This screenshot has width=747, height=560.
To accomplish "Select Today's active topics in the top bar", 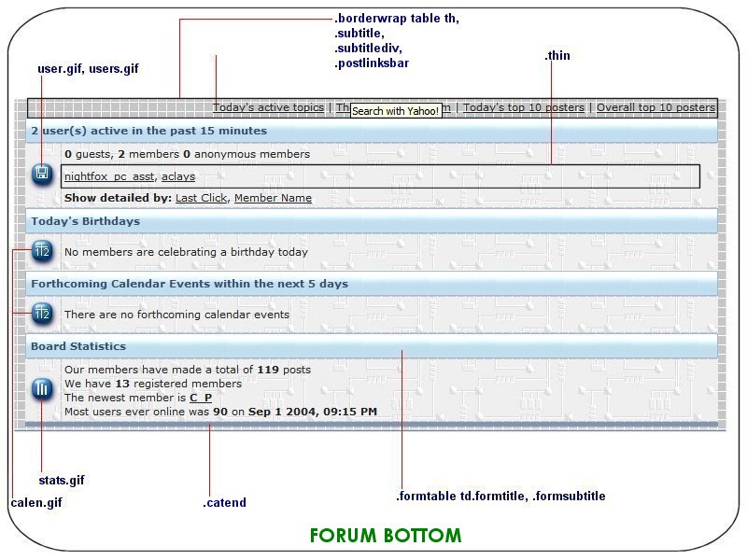I will [x=268, y=107].
